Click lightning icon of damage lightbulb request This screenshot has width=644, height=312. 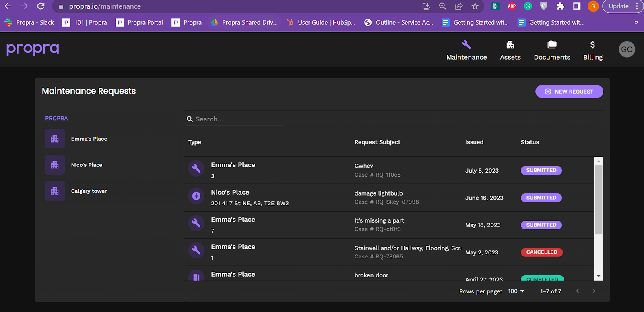(196, 196)
